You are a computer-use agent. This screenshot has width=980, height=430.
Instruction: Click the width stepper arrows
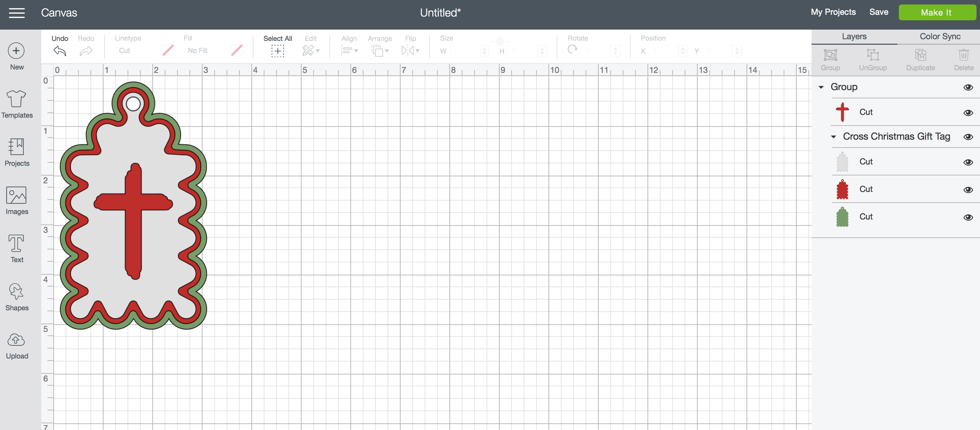484,51
